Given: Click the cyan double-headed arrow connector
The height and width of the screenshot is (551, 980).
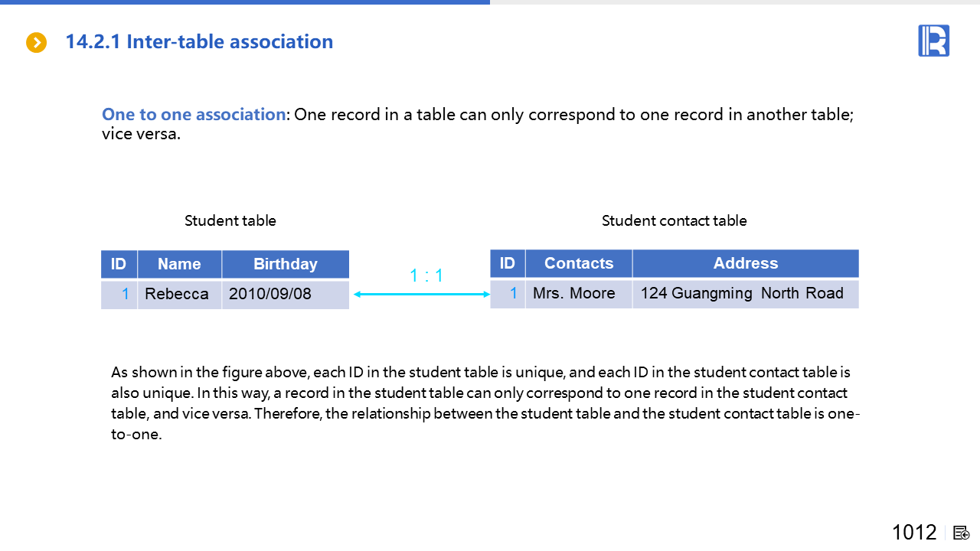Looking at the screenshot, I should point(421,293).
